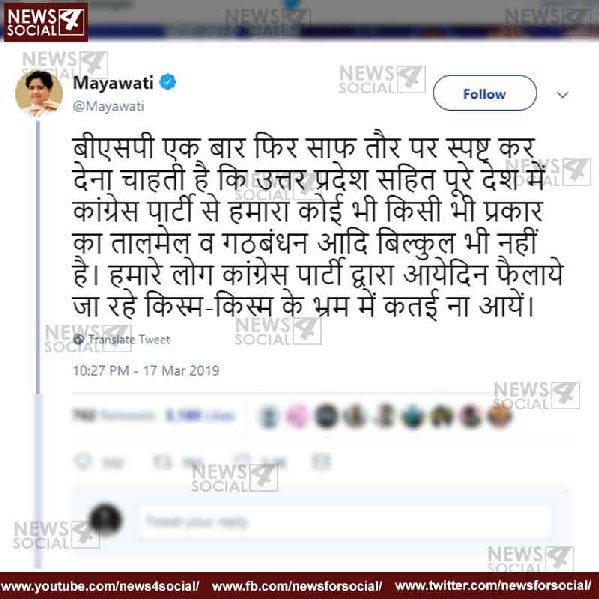This screenshot has width=599, height=599.
Task: Open the @Mayawati handle link
Action: pyautogui.click(x=108, y=106)
